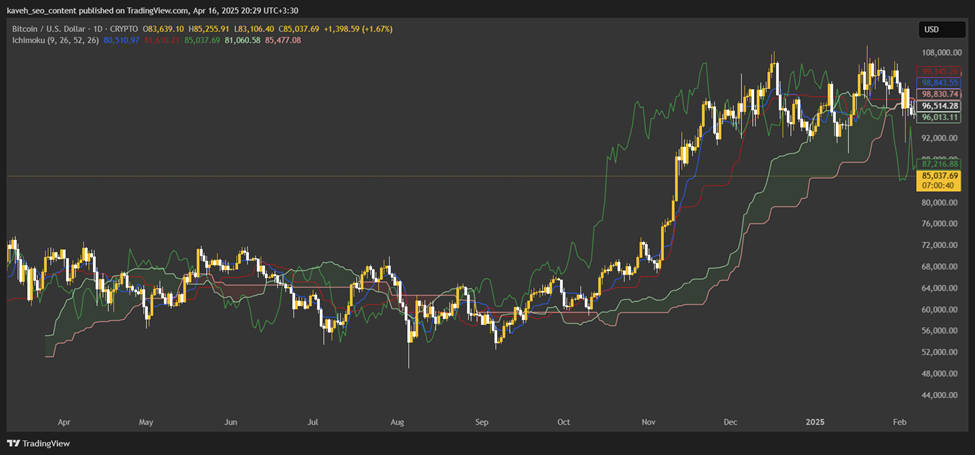
Task: Click the white price label 96,514.28
Action: tap(940, 106)
